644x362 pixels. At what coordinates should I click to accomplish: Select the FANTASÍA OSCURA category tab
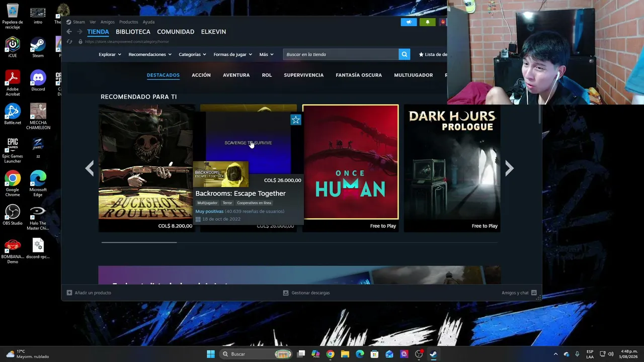[x=359, y=75]
